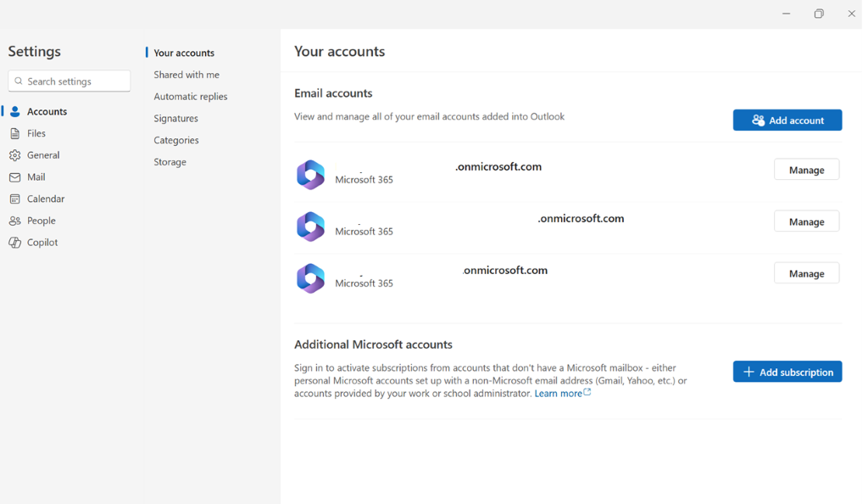Click the Calendar icon in sidebar
Viewport: 868px width, 504px height.
(15, 199)
